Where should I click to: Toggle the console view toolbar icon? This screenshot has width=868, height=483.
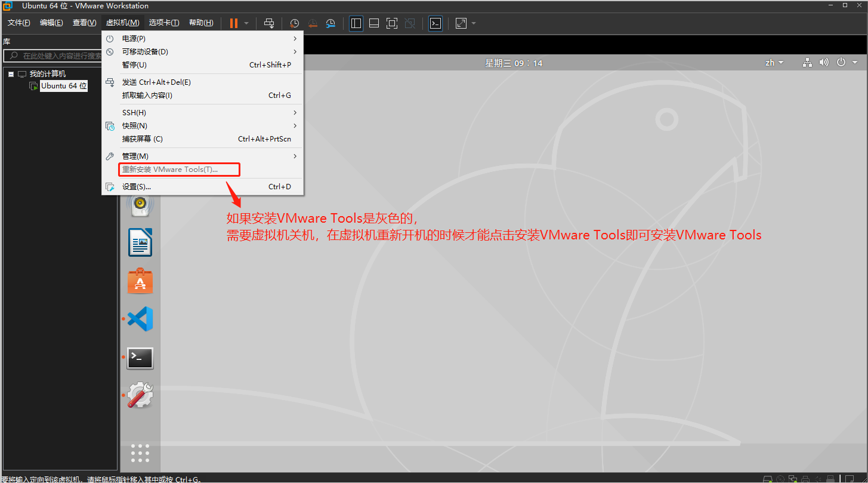pyautogui.click(x=435, y=23)
